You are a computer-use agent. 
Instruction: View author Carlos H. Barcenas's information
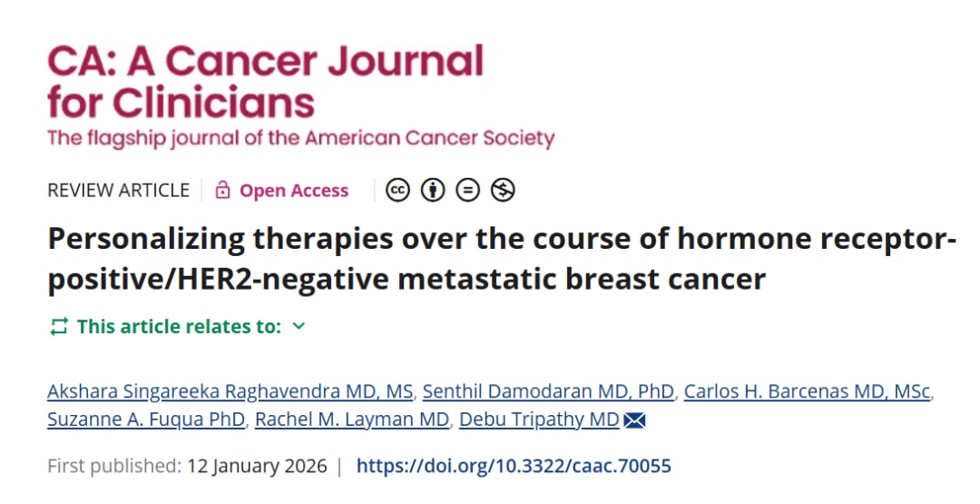[x=807, y=392]
